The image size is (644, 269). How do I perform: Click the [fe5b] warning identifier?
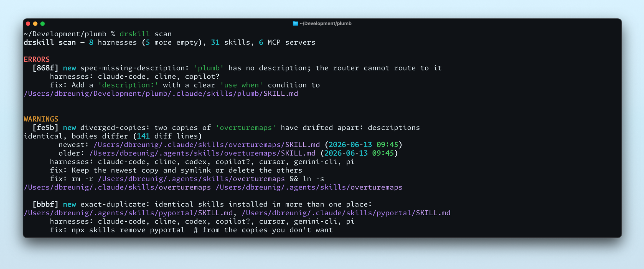(46, 128)
